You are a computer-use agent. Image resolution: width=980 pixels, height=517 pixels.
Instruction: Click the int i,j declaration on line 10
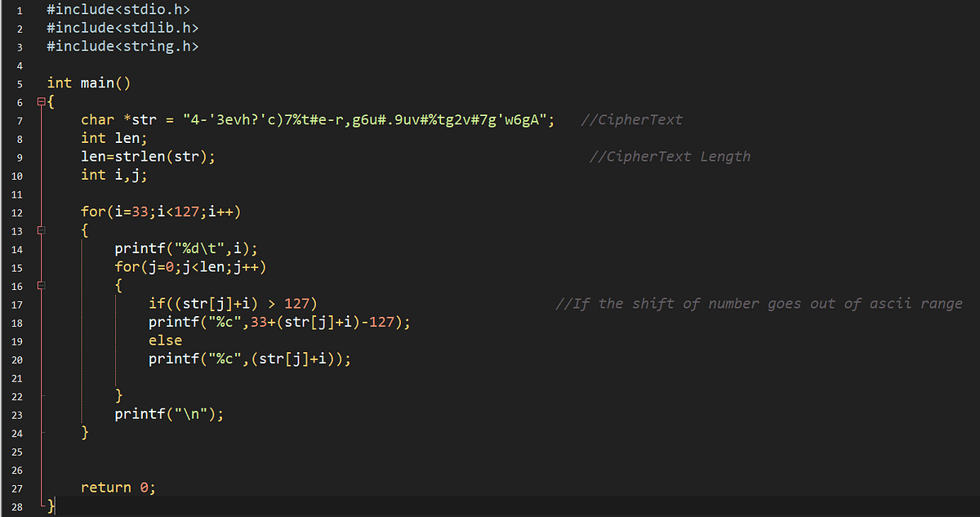click(114, 174)
